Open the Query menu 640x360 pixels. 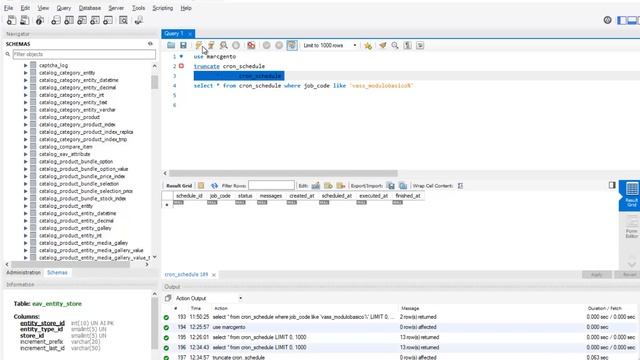64,8
